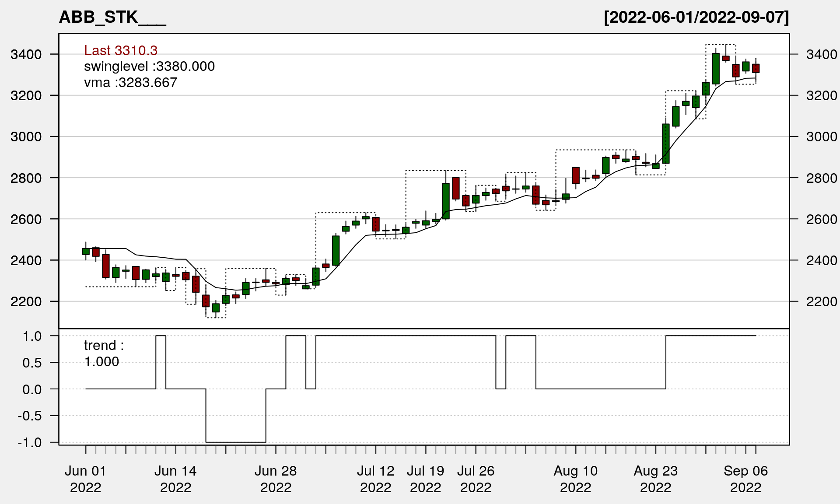Viewport: 840px width, 504px height.
Task: Click the first green candle on Jun 01
Action: (86, 251)
